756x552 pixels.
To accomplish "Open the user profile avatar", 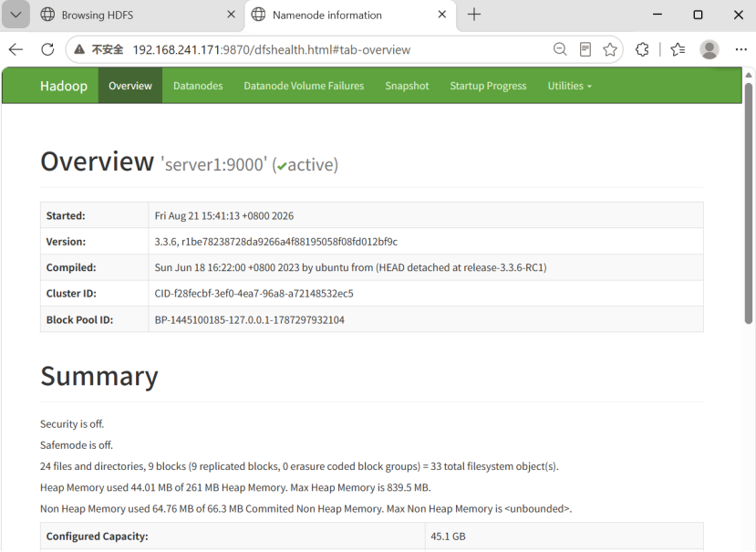I will [x=709, y=49].
